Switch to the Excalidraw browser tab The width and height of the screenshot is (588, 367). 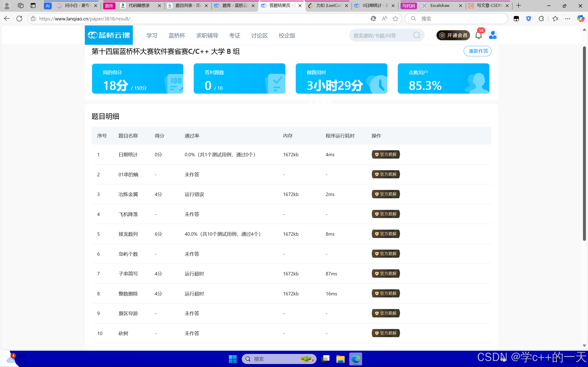click(440, 6)
